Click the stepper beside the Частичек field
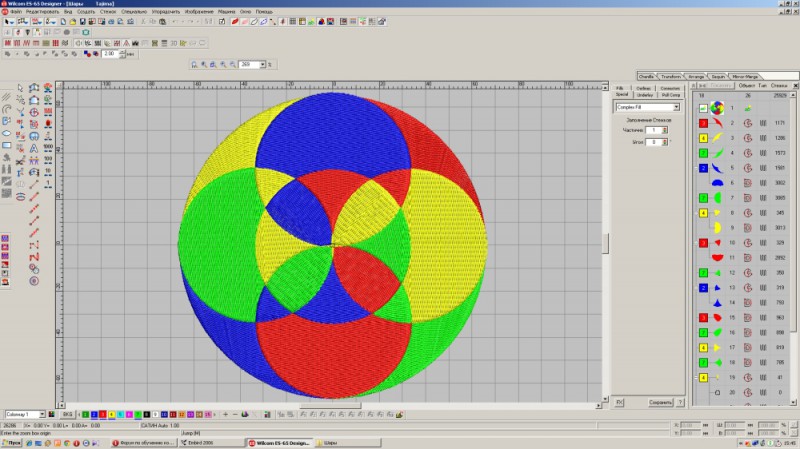The image size is (800, 449). coord(665,130)
